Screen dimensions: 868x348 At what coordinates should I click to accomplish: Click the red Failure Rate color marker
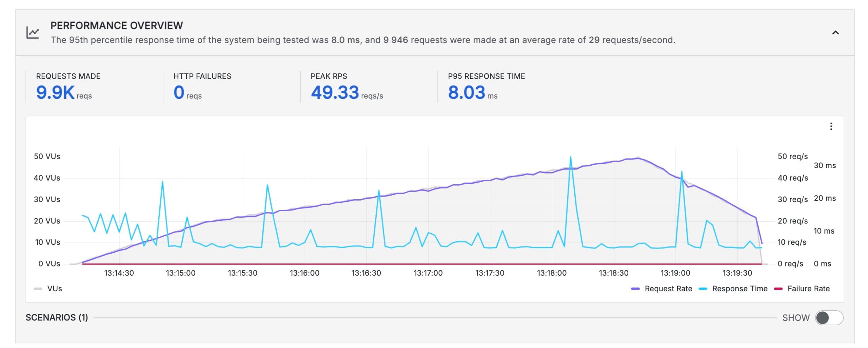click(778, 289)
